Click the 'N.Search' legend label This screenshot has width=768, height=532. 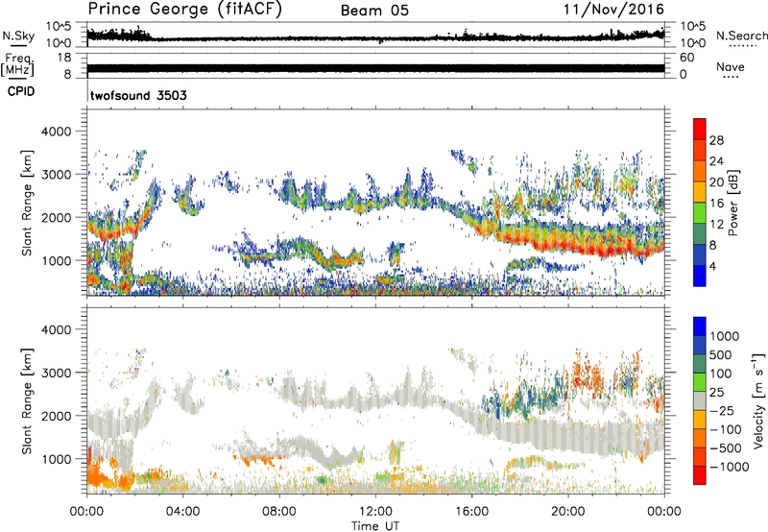pos(741,36)
